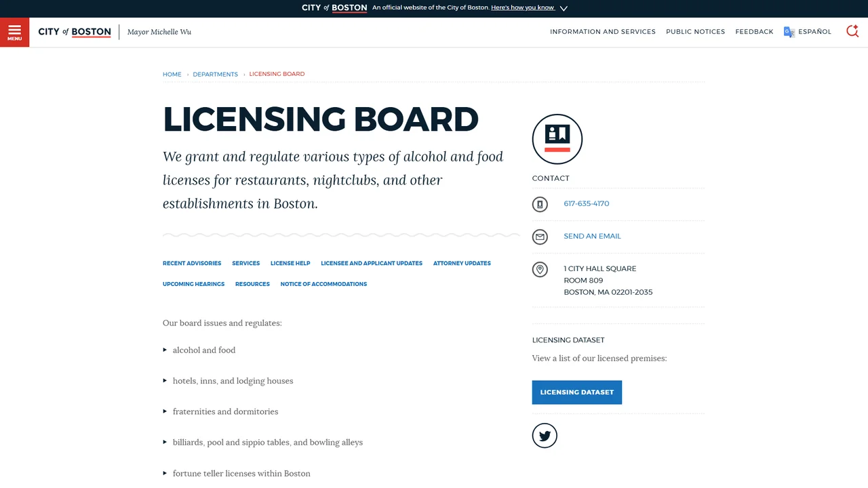The height and width of the screenshot is (488, 868).
Task: Open the Feedback header link
Action: [754, 32]
